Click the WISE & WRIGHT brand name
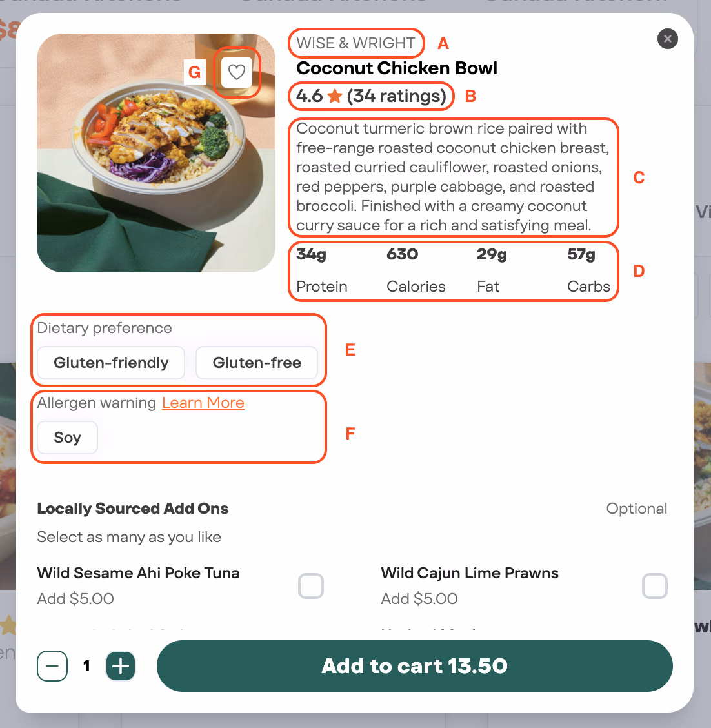This screenshot has width=711, height=728. 355,43
